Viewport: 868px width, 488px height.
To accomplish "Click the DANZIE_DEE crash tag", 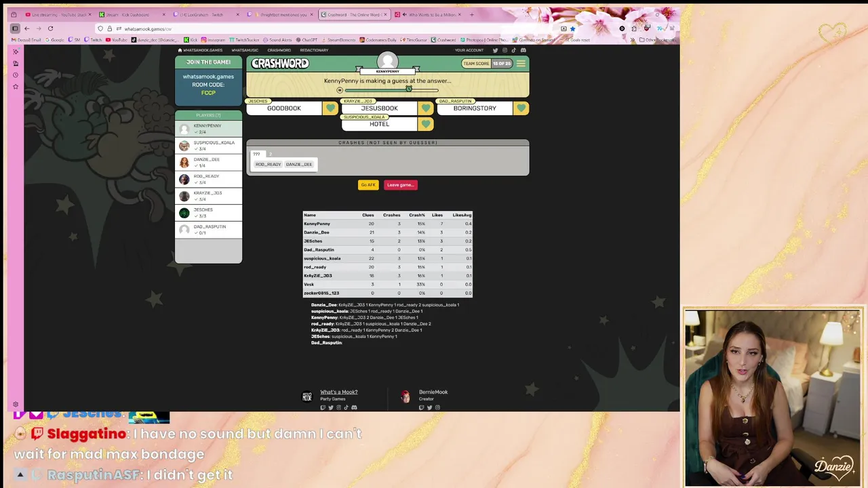I will (299, 165).
